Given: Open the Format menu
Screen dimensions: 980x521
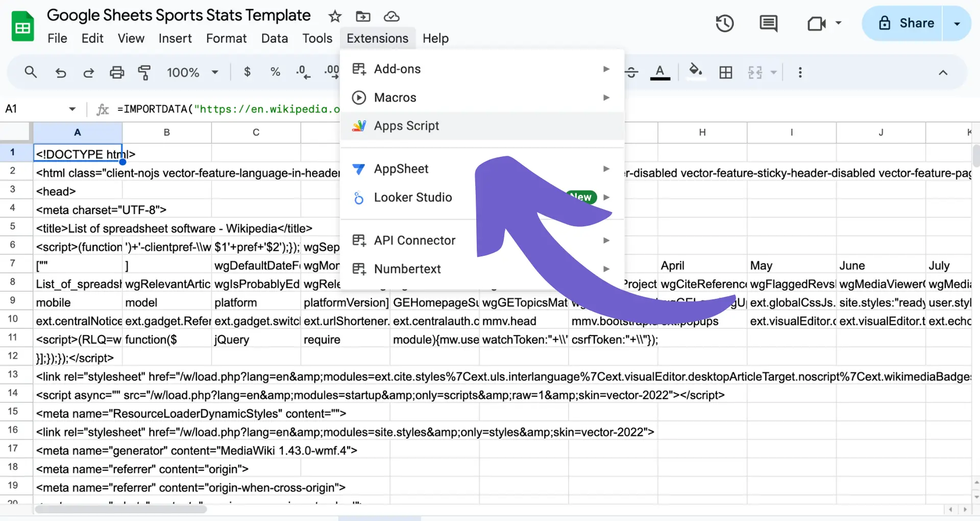Looking at the screenshot, I should tap(226, 38).
